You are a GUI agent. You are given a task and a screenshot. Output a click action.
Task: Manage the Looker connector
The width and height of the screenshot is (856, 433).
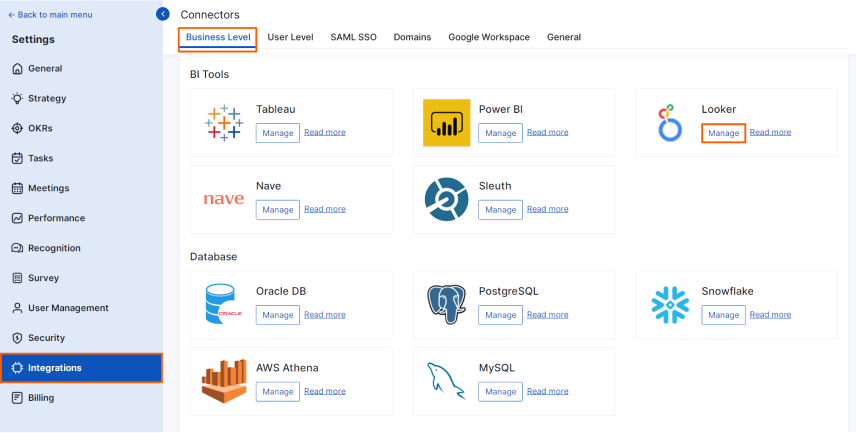click(723, 133)
